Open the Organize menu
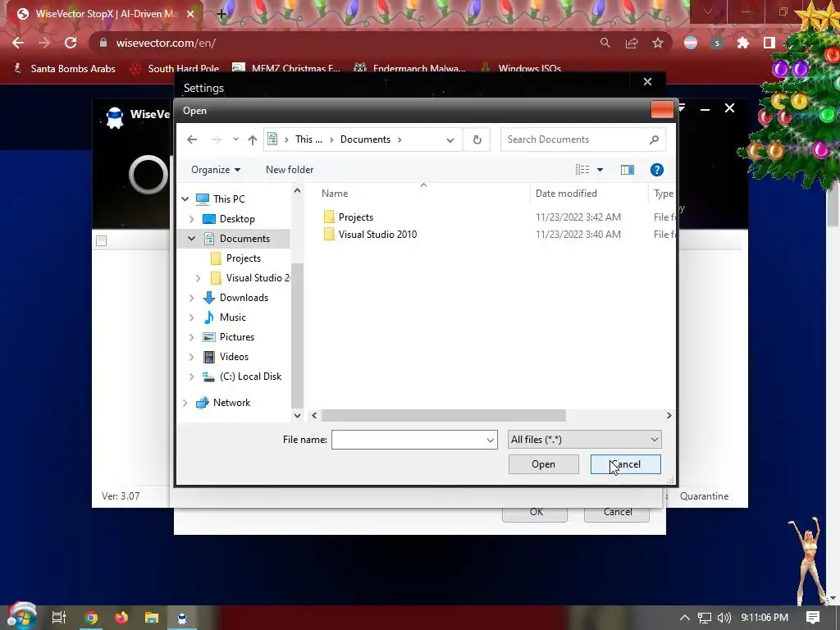The image size is (840, 630). click(x=216, y=170)
